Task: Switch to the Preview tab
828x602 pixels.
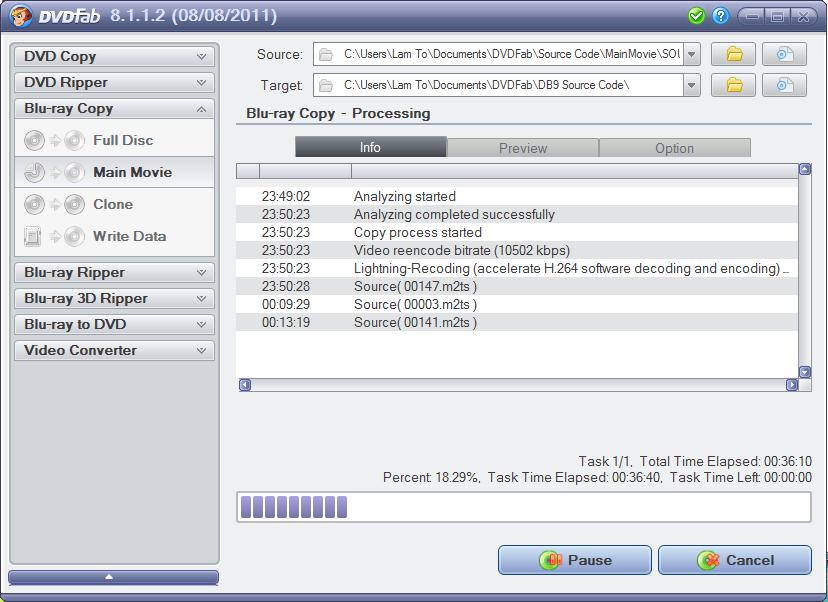Action: tap(523, 148)
